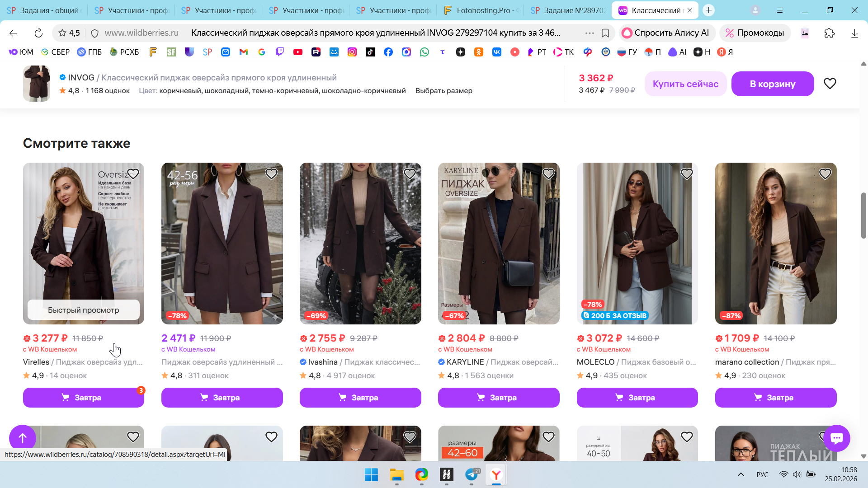The width and height of the screenshot is (868, 488).
Task: Click the browser reload page icon
Action: (38, 33)
